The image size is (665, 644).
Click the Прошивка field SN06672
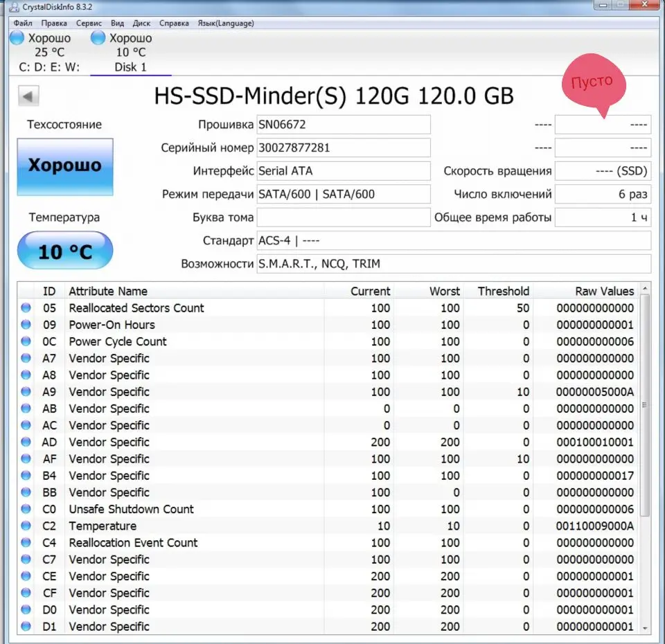tap(343, 124)
